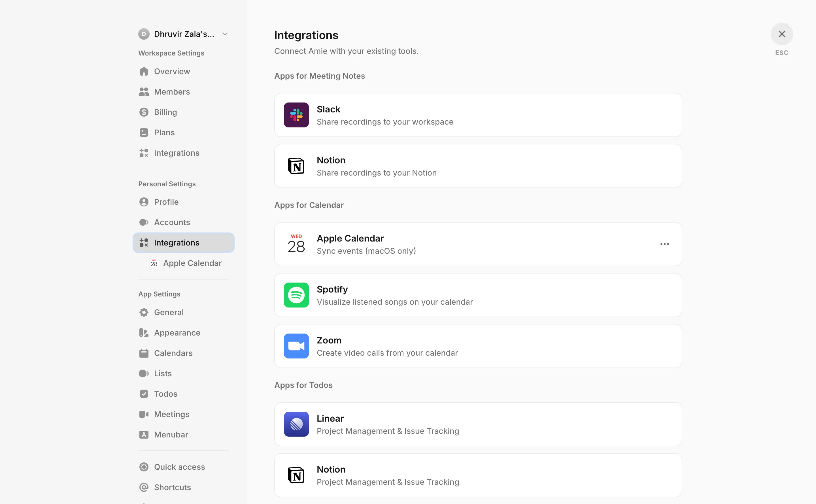Click the Accounts icon in sidebar
Screen dimensions: 816x504
click(x=144, y=222)
